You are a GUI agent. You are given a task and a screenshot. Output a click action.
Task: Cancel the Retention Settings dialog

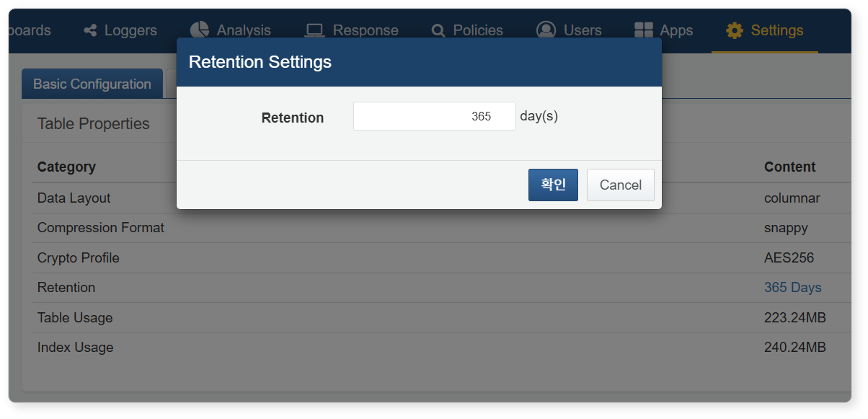(621, 185)
